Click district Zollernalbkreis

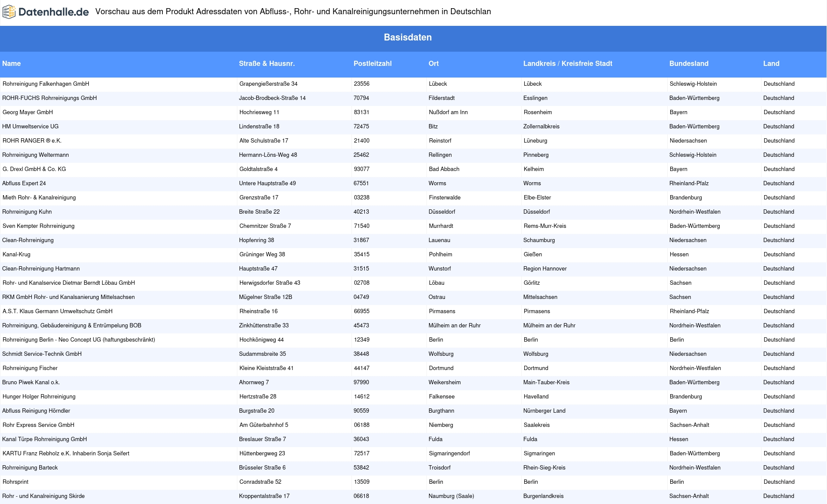point(541,127)
